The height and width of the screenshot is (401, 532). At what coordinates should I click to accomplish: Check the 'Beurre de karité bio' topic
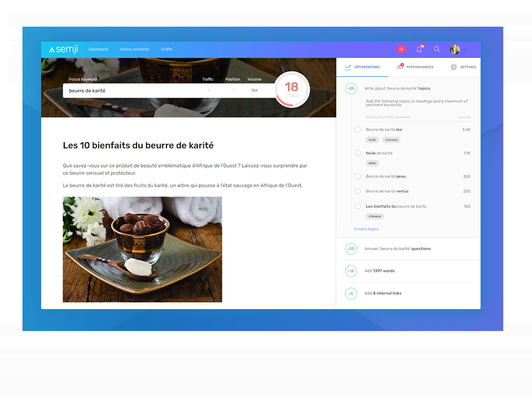(x=357, y=129)
